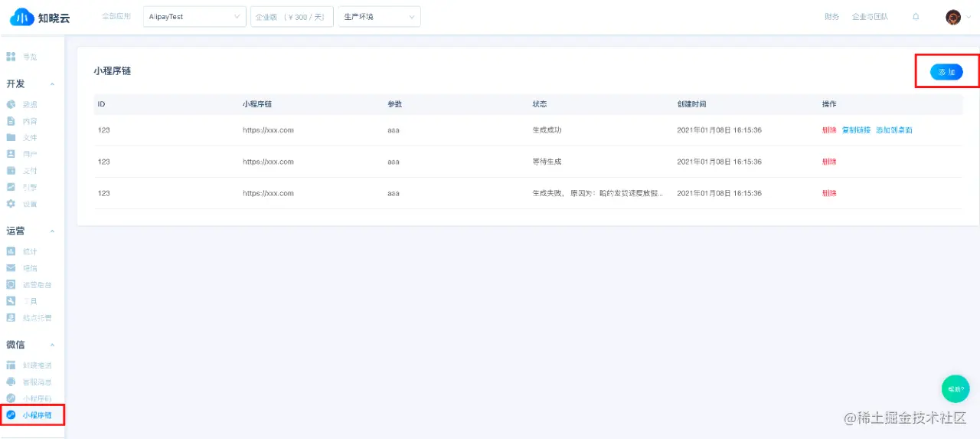The width and height of the screenshot is (980, 439).
Task: Collapse the 运营 sidebar section
Action: coord(52,231)
